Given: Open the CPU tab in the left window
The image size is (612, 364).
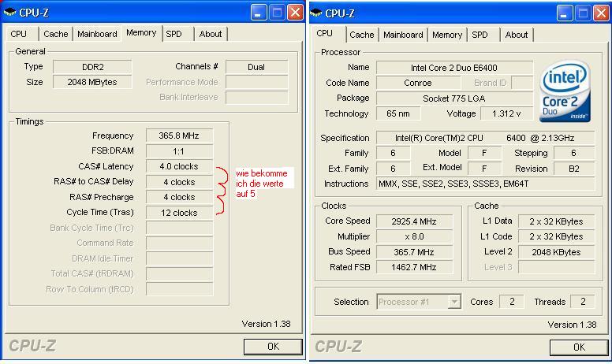Looking at the screenshot, I should (x=19, y=34).
